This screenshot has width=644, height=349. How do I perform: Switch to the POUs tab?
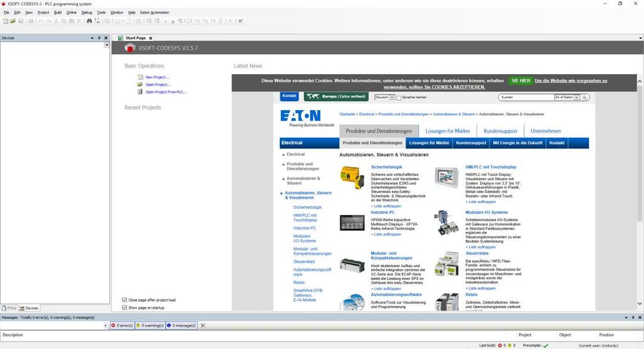(9, 308)
